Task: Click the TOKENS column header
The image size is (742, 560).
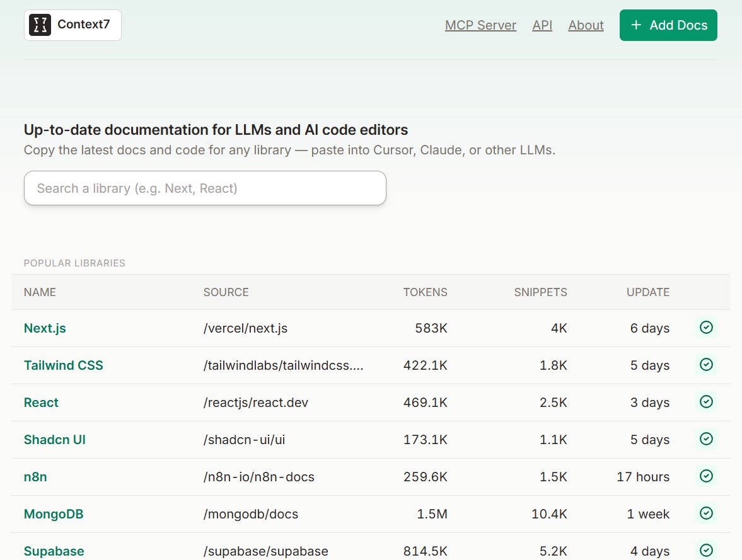Action: click(425, 292)
